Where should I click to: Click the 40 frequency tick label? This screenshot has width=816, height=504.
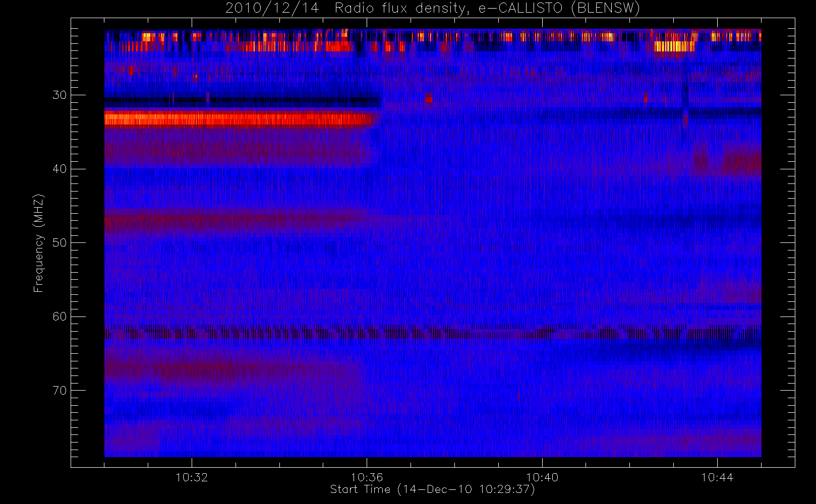coord(60,169)
